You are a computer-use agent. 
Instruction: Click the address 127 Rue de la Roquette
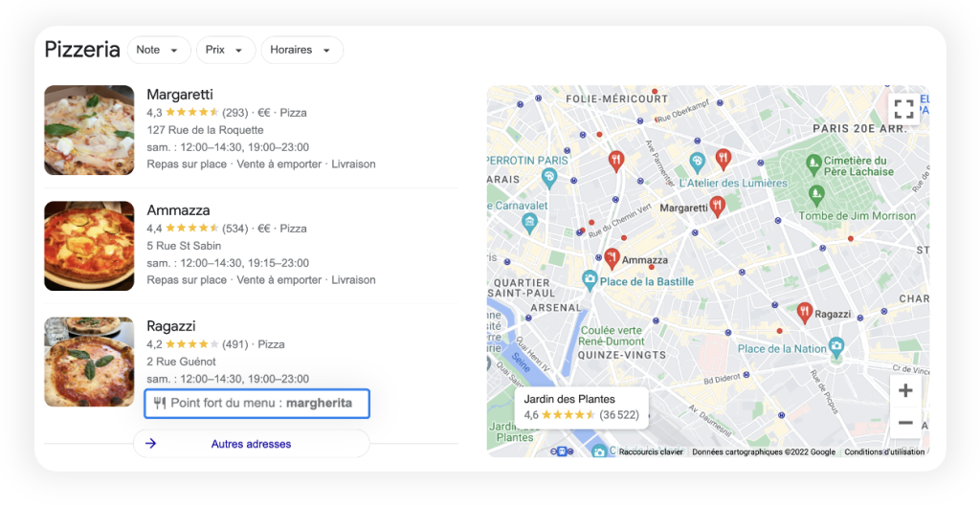click(x=205, y=130)
